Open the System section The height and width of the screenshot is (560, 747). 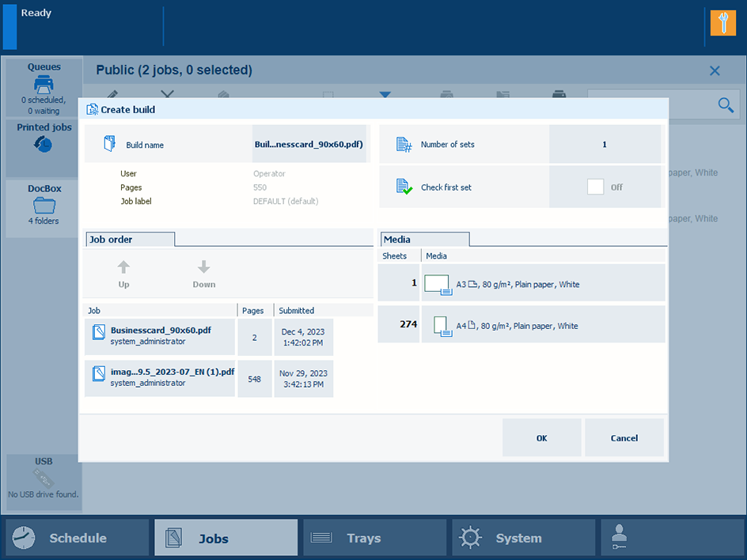click(524, 538)
